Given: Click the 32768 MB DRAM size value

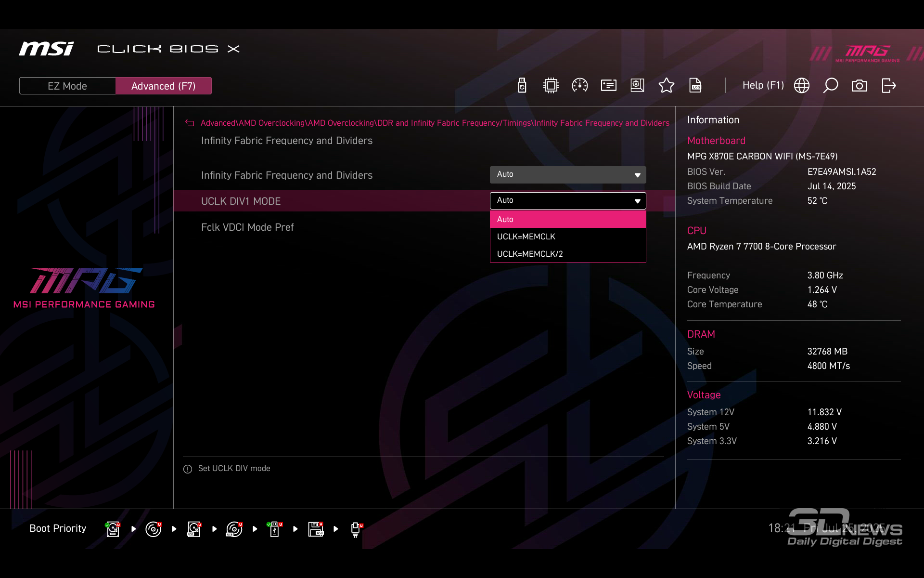Looking at the screenshot, I should click(x=827, y=352).
